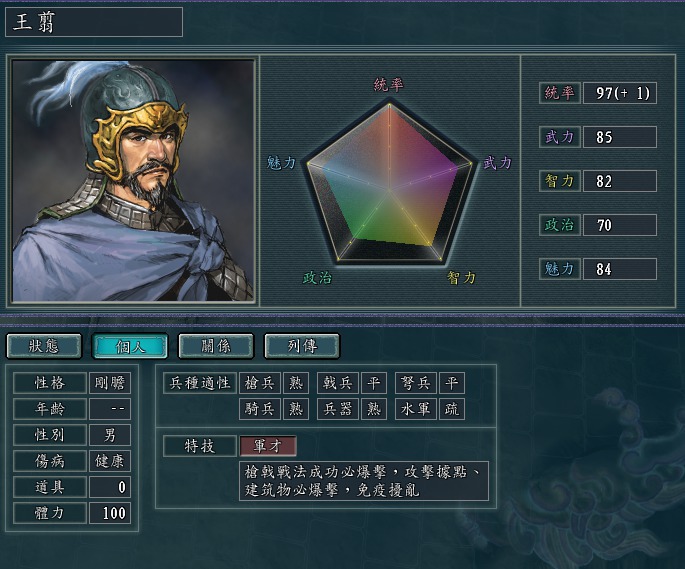Viewport: 685px width, 569px height.
Task: Click the 軍才 special skill badge
Action: (268, 446)
